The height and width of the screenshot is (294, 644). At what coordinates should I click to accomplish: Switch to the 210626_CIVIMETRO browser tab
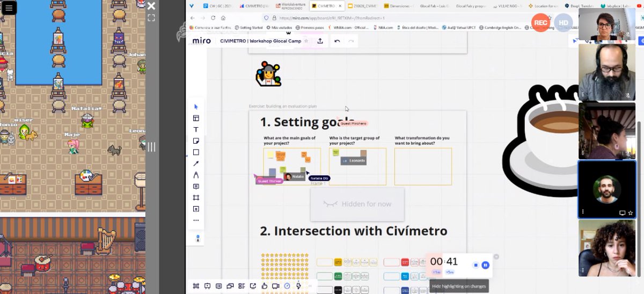pos(363,6)
